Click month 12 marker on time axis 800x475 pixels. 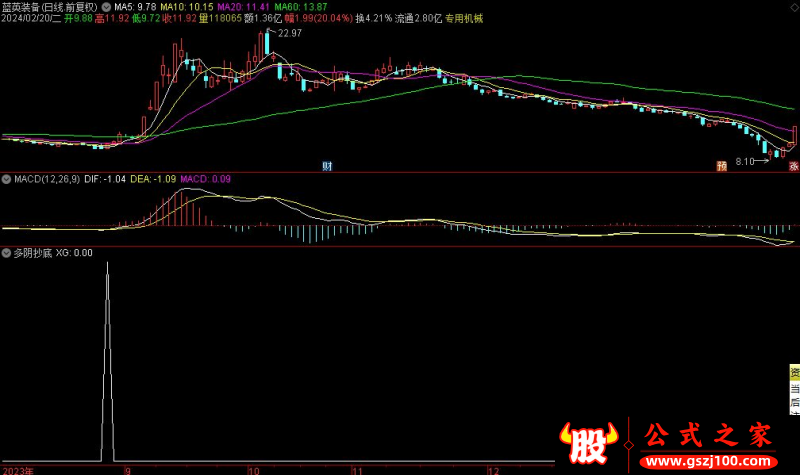[x=491, y=469]
